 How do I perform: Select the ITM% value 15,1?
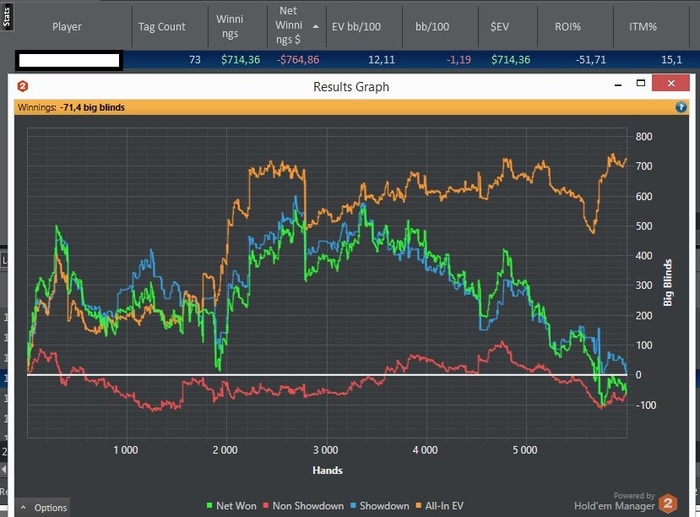(671, 59)
